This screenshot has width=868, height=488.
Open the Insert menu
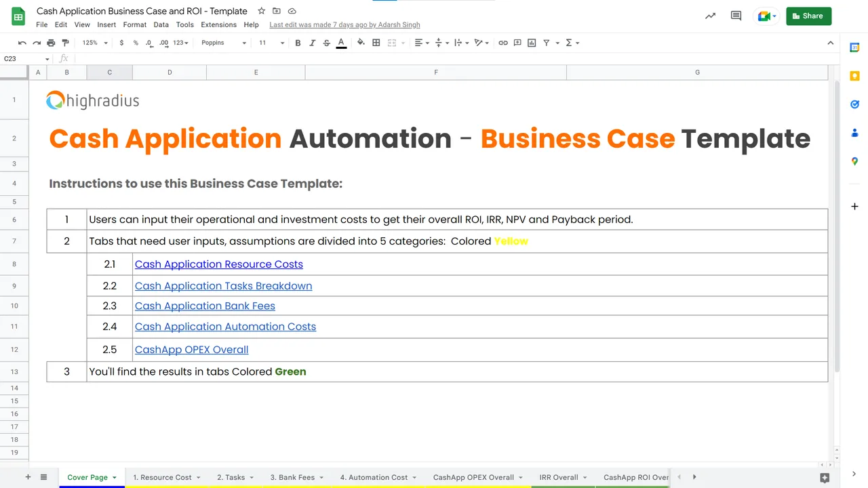106,24
